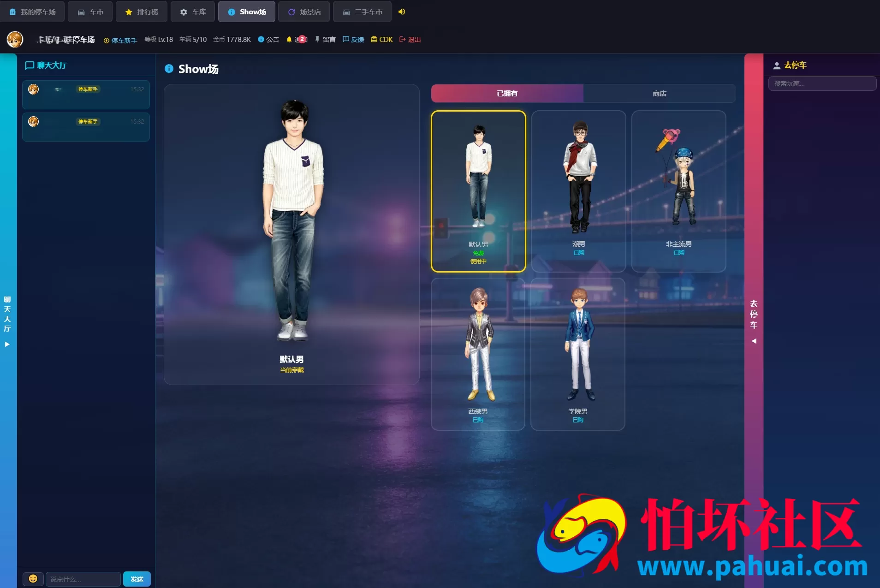Open the emoji picker in chat
Viewport: 880px width, 588px height.
pos(33,579)
